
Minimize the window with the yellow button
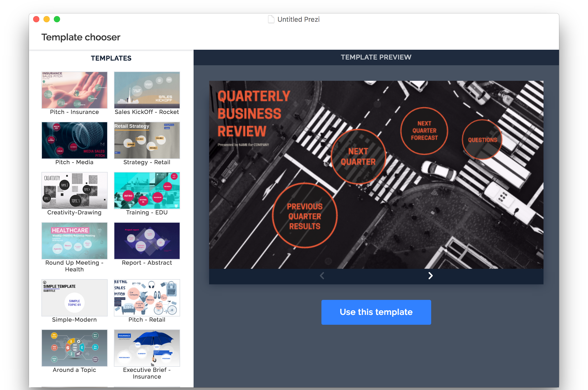pos(47,19)
